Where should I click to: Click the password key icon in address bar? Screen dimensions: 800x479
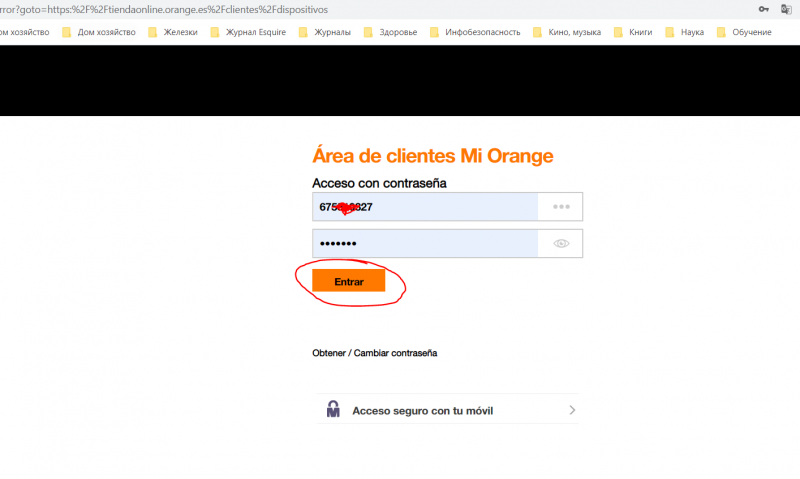click(764, 9)
